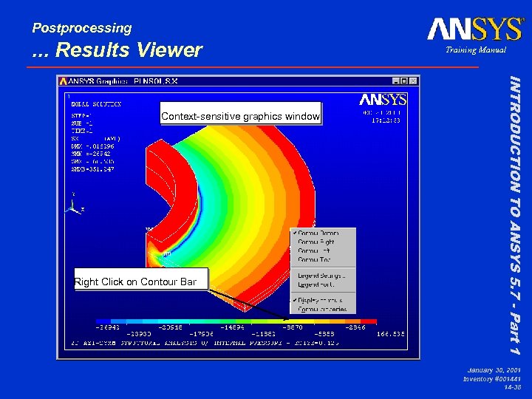532x399 pixels.
Task: Toggle the checked Display entry in context menu
Action: point(323,300)
